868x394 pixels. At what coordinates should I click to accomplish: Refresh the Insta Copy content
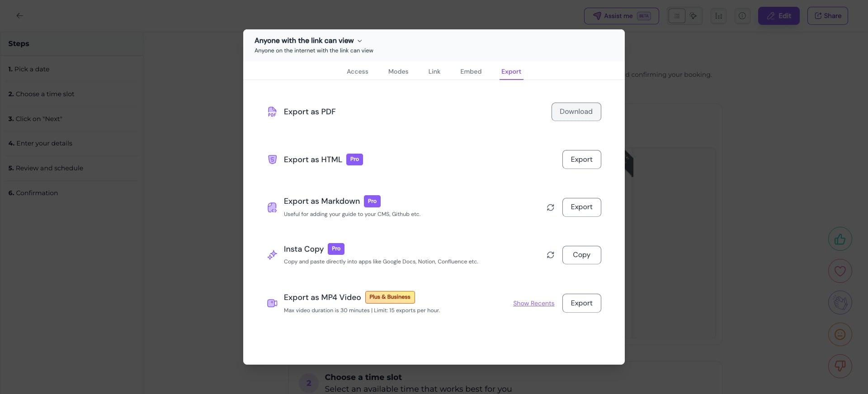click(550, 255)
